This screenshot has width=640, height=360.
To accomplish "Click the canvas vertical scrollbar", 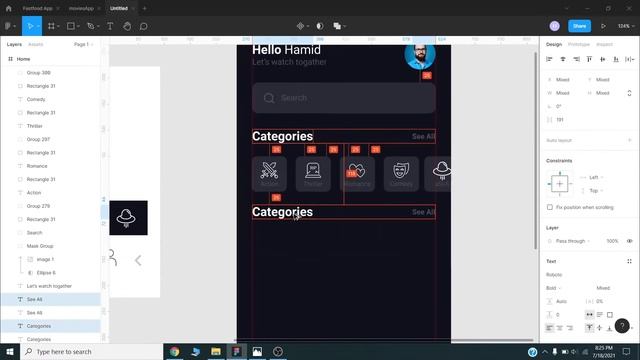I will pos(536,150).
